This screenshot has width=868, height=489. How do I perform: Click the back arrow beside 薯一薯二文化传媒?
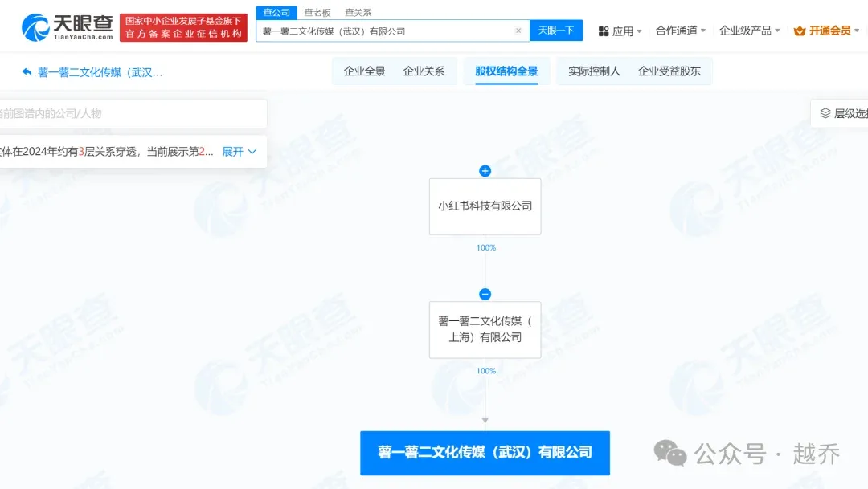tap(27, 72)
